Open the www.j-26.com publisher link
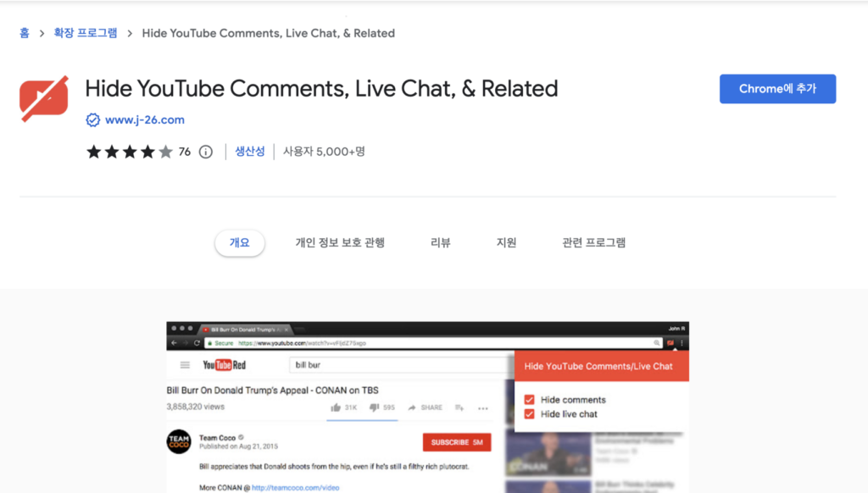868x493 pixels. (144, 119)
